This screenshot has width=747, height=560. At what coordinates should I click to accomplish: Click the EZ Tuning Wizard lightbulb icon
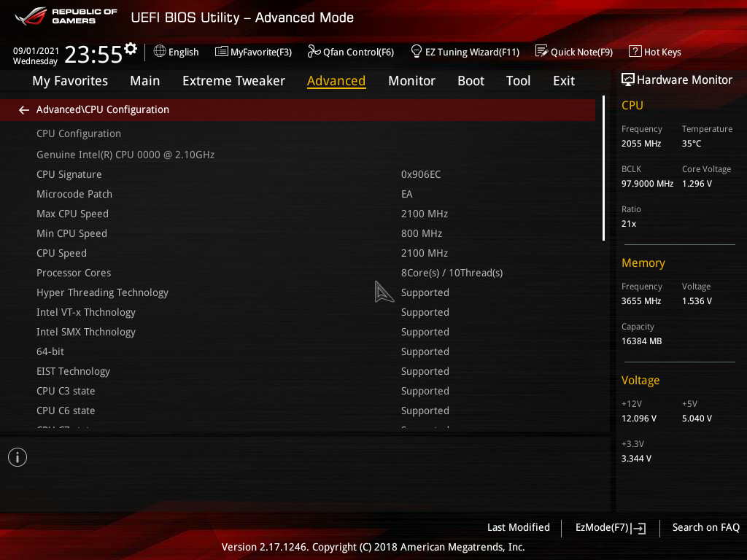pos(416,52)
